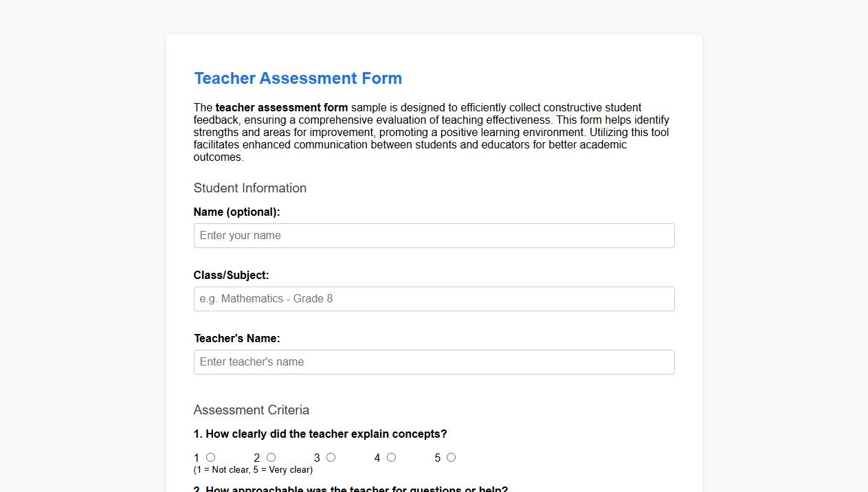Click the Assessment Criteria section heading
868x492 pixels.
(251, 410)
